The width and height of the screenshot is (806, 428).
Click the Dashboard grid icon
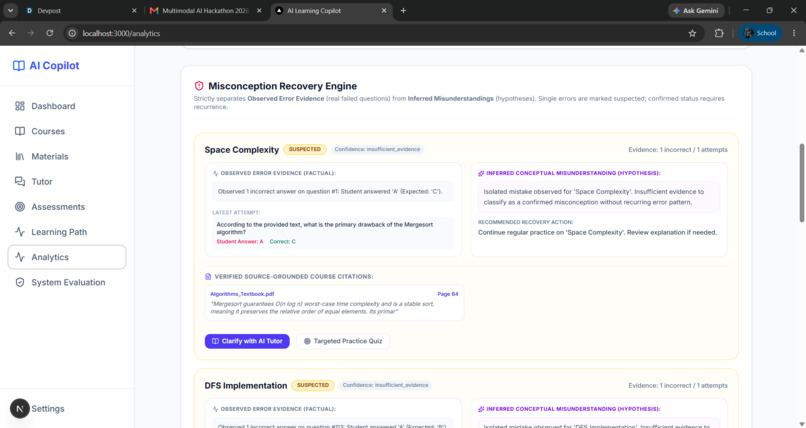tap(20, 106)
